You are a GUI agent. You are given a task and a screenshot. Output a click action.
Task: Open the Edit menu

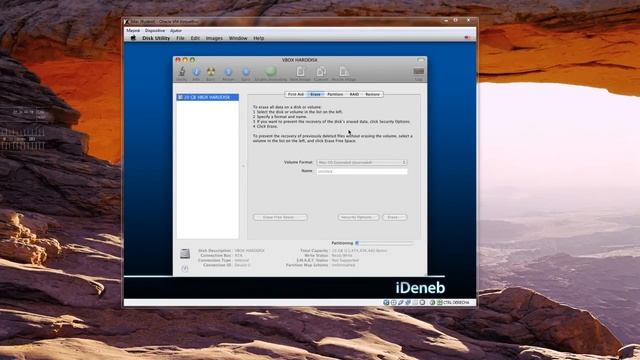pos(195,38)
